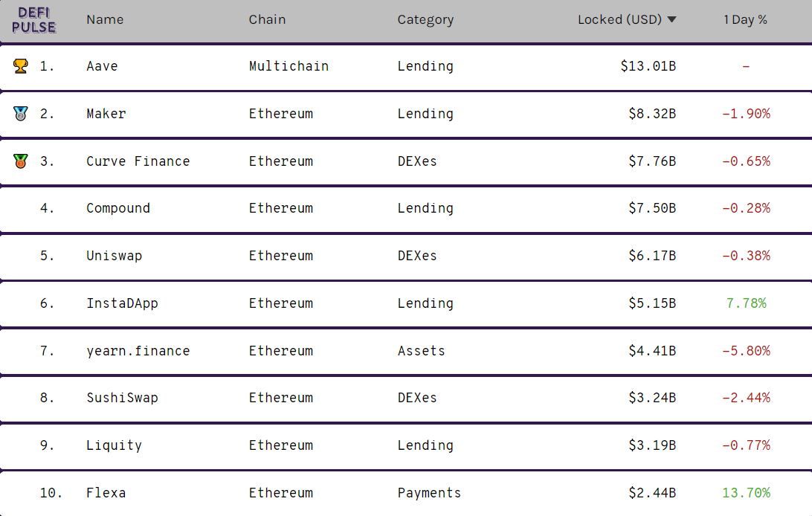Select the Compound row name
This screenshot has height=516, width=812.
117,208
